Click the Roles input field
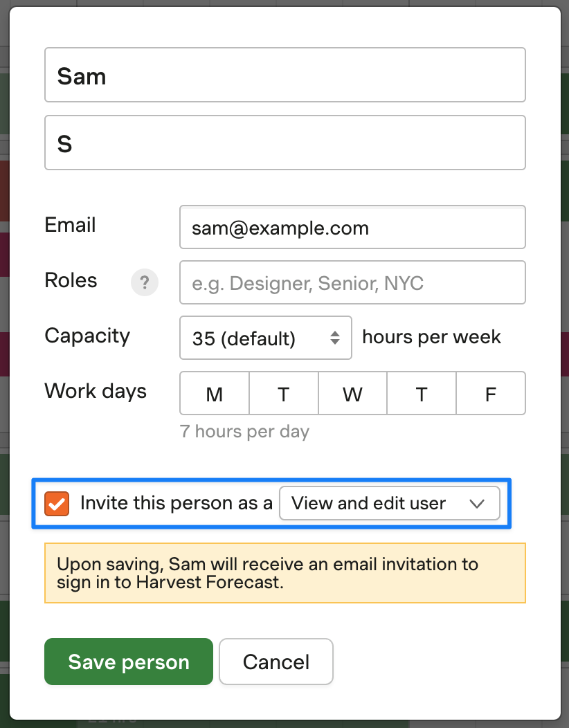The image size is (569, 728). pos(352,282)
